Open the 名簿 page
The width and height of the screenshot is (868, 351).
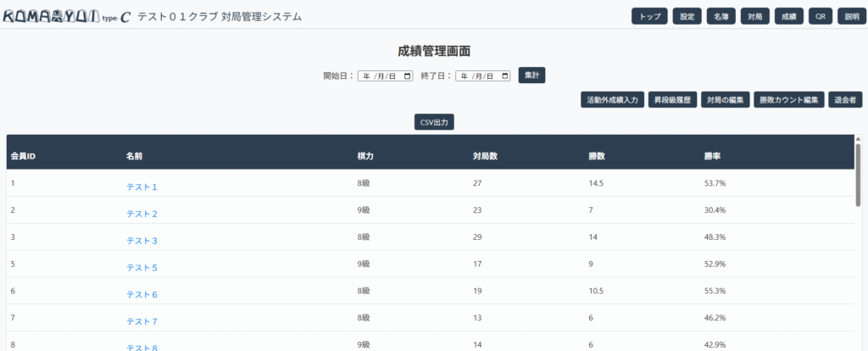(x=721, y=16)
